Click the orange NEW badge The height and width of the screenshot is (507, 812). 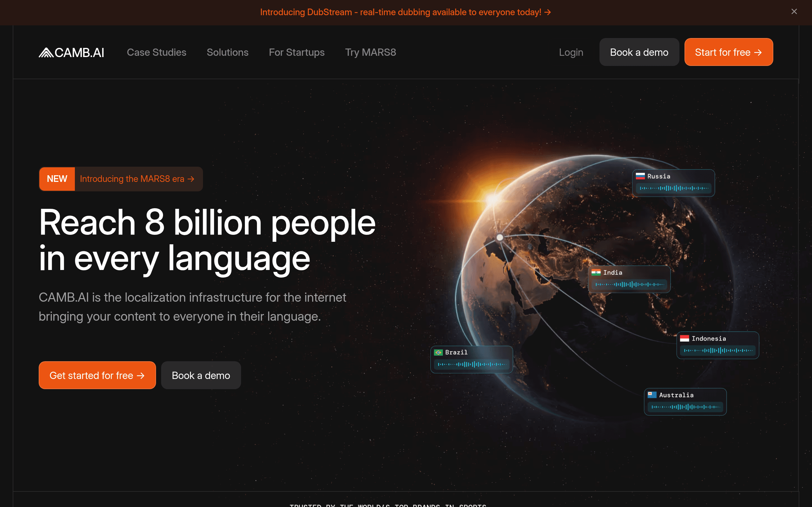coord(57,179)
